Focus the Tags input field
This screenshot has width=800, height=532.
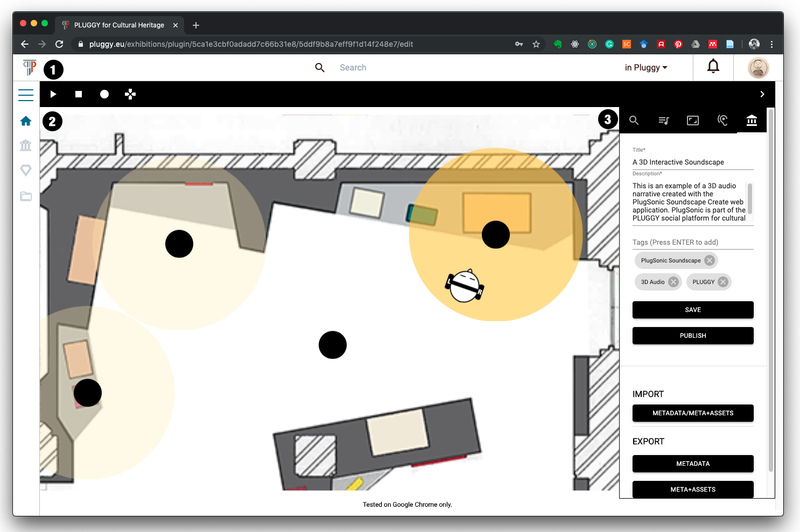coord(693,242)
